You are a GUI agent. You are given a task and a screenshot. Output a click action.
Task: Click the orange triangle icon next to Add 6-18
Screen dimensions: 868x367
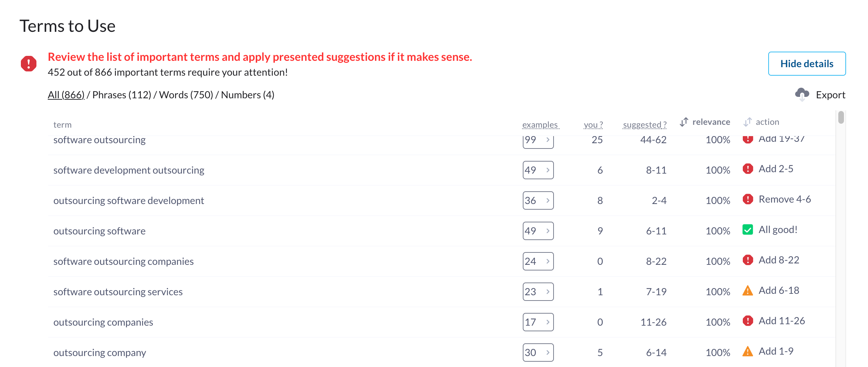pos(748,291)
